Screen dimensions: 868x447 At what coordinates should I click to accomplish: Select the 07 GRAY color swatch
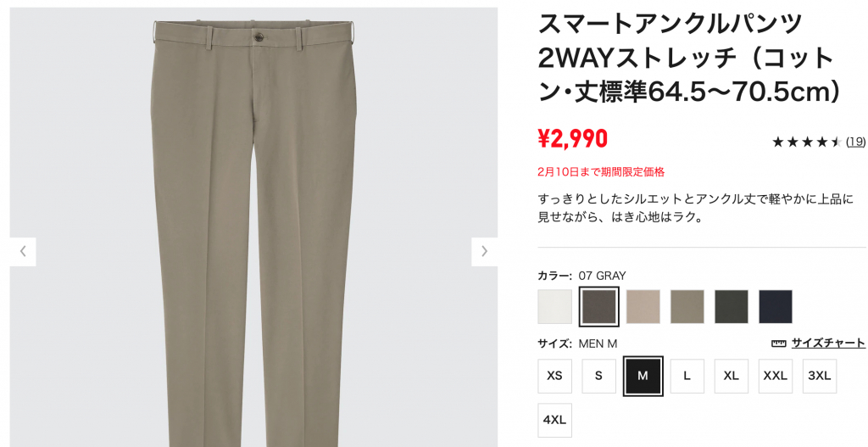599,306
